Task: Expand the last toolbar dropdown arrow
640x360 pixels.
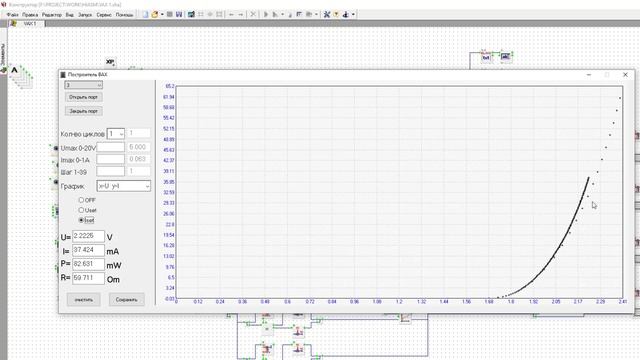Action: pos(353,14)
